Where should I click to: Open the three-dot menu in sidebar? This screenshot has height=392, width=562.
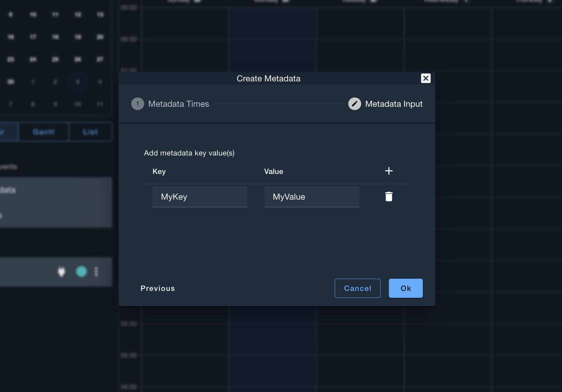click(x=96, y=272)
